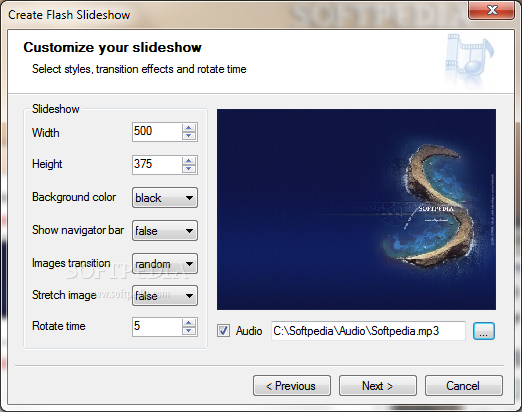
Task: Click the slideshow preview image
Action: point(356,209)
